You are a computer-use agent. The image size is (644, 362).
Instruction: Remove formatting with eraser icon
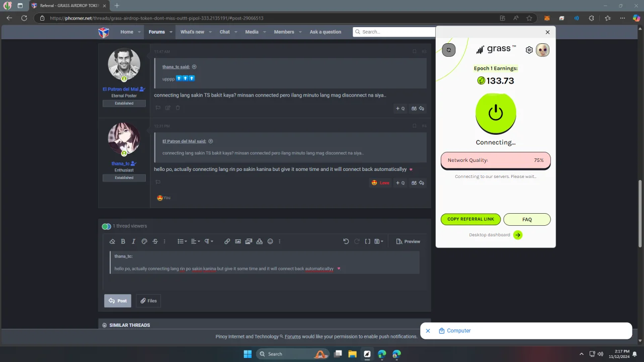click(112, 241)
